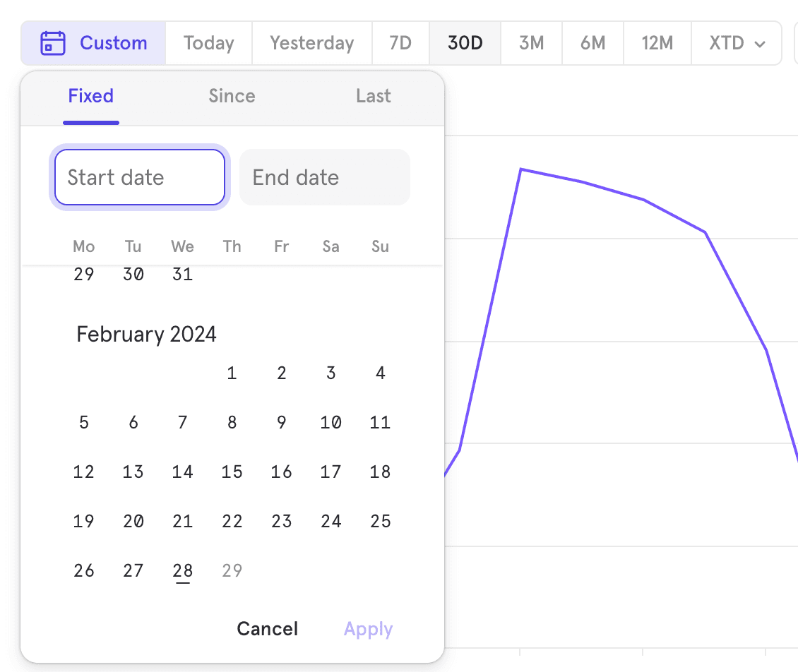This screenshot has height=672, width=798.
Task: Select January 31 in the calendar
Action: [x=182, y=275]
